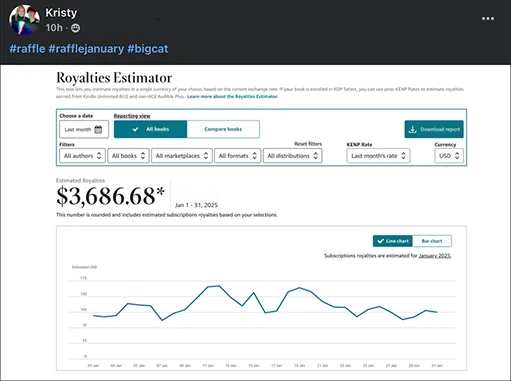This screenshot has height=381, width=511.
Task: Select All books reporting view
Action: tap(150, 129)
